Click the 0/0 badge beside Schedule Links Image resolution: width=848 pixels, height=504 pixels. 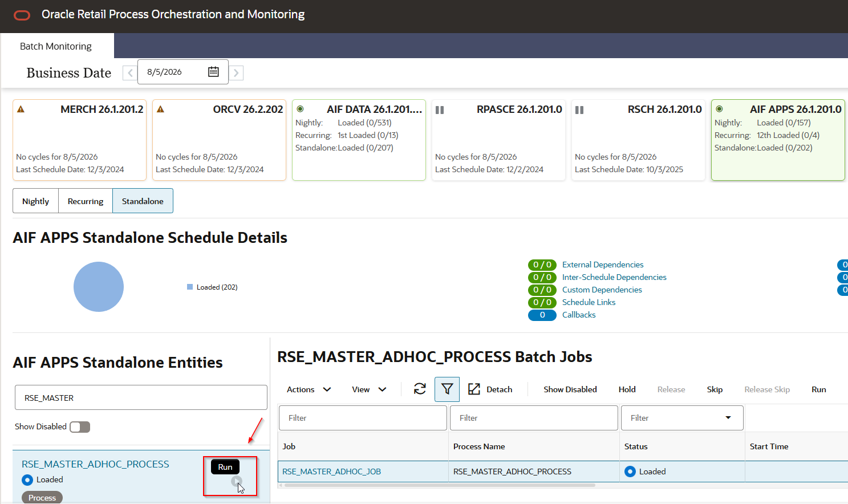(542, 302)
